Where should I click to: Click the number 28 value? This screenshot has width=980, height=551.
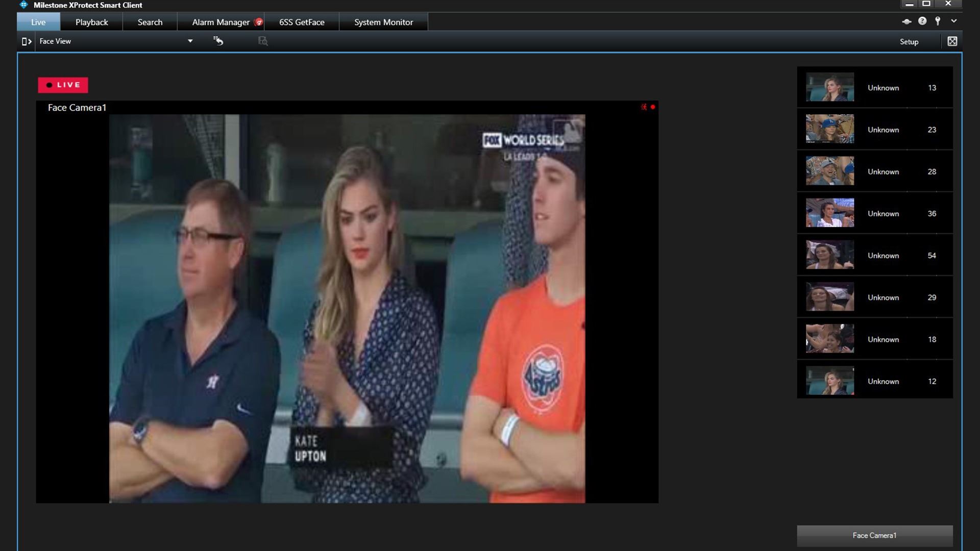tap(932, 171)
